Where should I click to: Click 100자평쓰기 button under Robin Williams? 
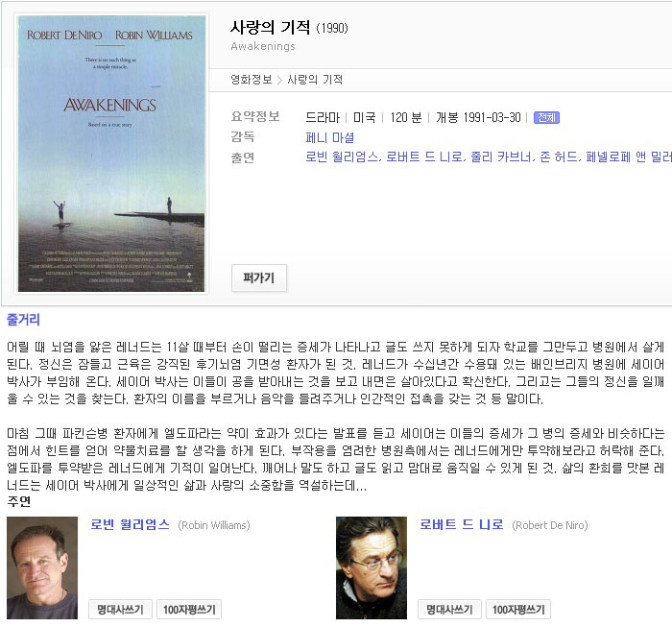tap(189, 610)
